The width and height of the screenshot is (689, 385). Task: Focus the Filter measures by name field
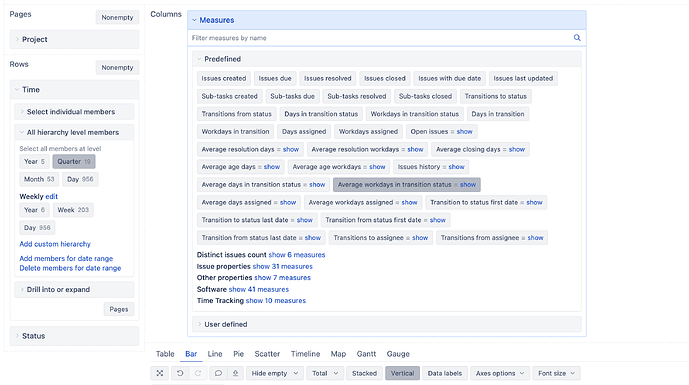(381, 38)
